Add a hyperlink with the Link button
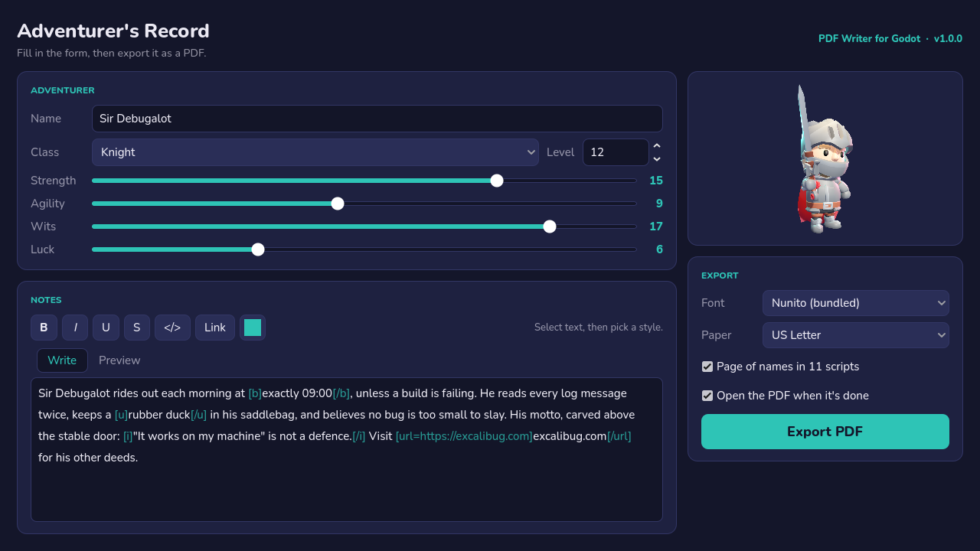The image size is (980, 551). pyautogui.click(x=215, y=328)
